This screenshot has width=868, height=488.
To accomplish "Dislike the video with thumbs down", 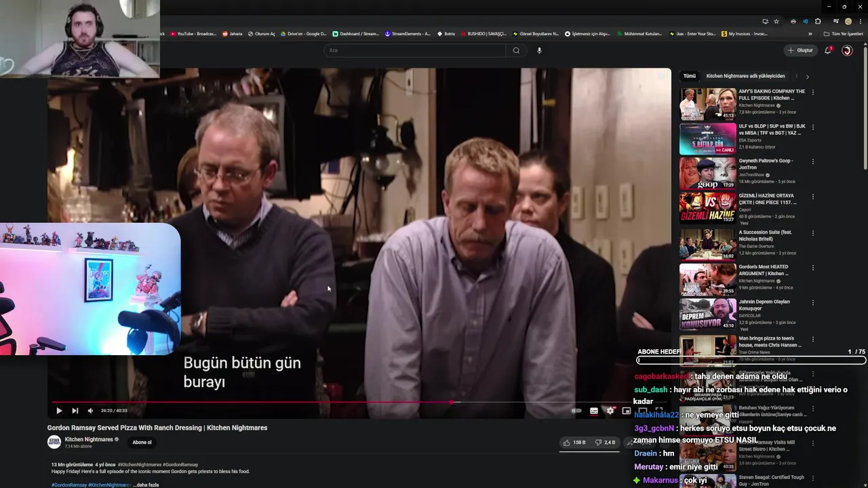I will tap(605, 443).
